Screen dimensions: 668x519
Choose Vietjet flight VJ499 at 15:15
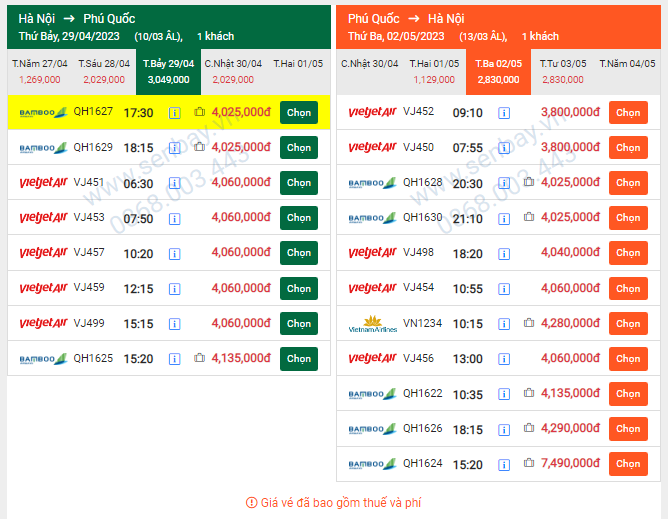tap(299, 323)
